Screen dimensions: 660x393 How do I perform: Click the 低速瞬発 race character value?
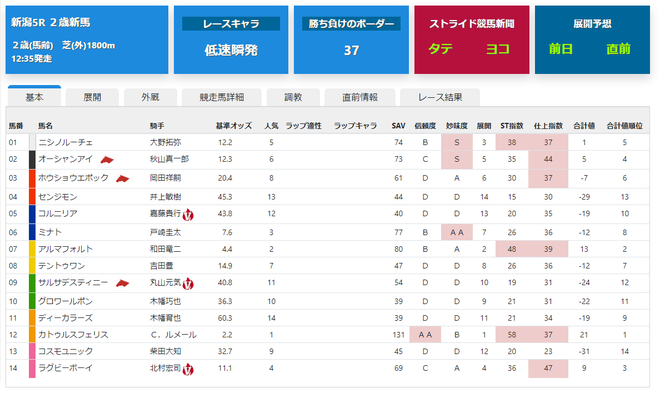click(x=231, y=50)
